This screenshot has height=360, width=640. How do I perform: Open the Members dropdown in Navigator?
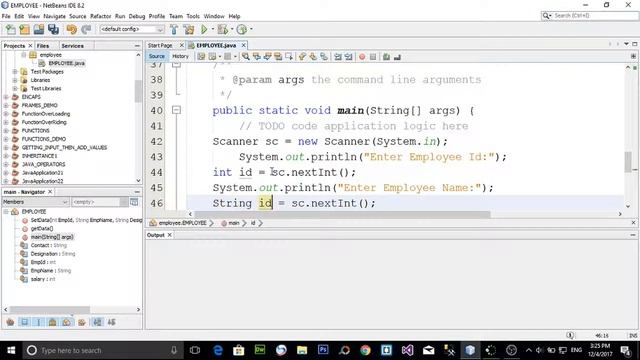pos(35,202)
